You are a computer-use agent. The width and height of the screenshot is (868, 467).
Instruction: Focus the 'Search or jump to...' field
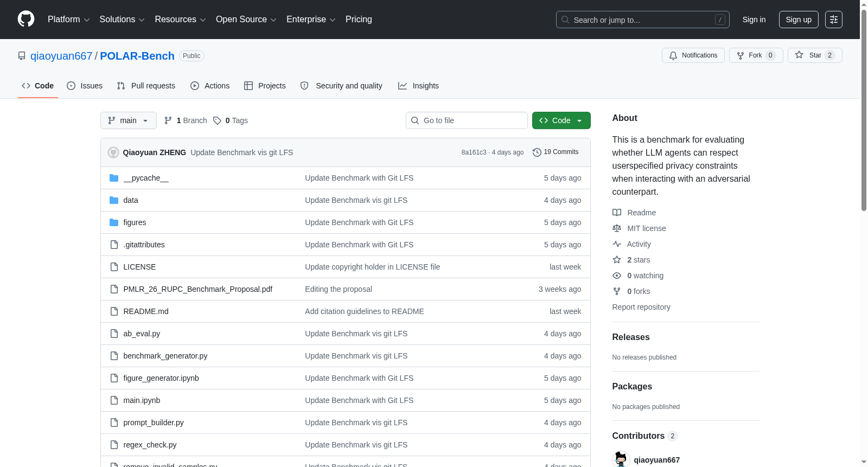[x=643, y=20]
